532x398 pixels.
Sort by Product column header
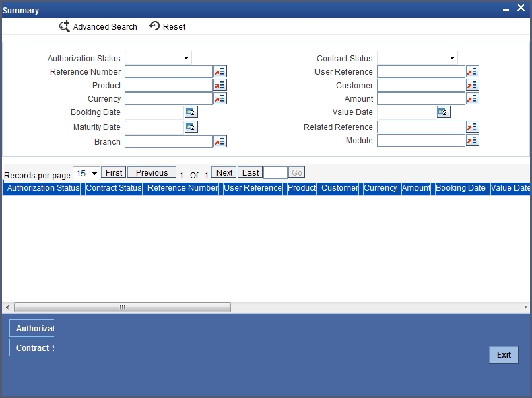click(302, 188)
